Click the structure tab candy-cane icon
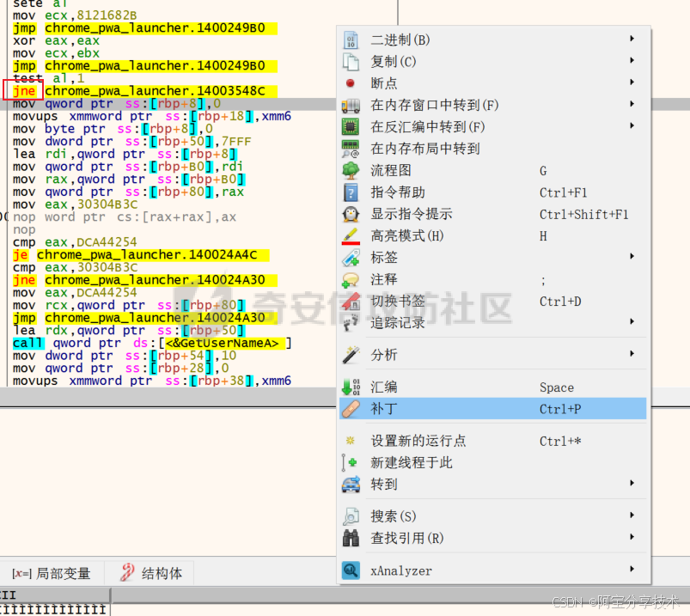 tap(127, 572)
